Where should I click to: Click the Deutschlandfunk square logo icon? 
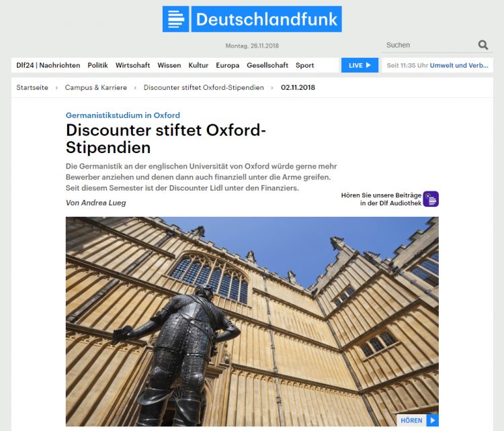click(176, 19)
